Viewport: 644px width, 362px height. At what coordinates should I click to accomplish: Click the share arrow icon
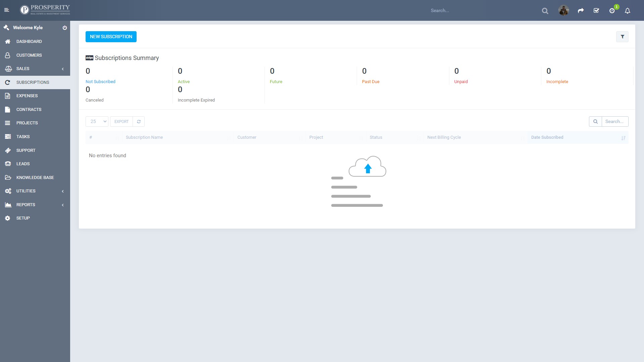pyautogui.click(x=581, y=11)
